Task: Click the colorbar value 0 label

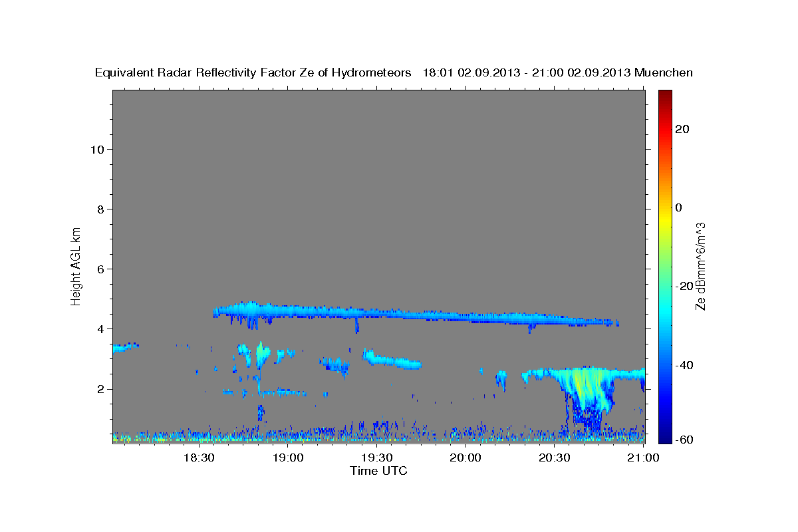Action: 679,207
